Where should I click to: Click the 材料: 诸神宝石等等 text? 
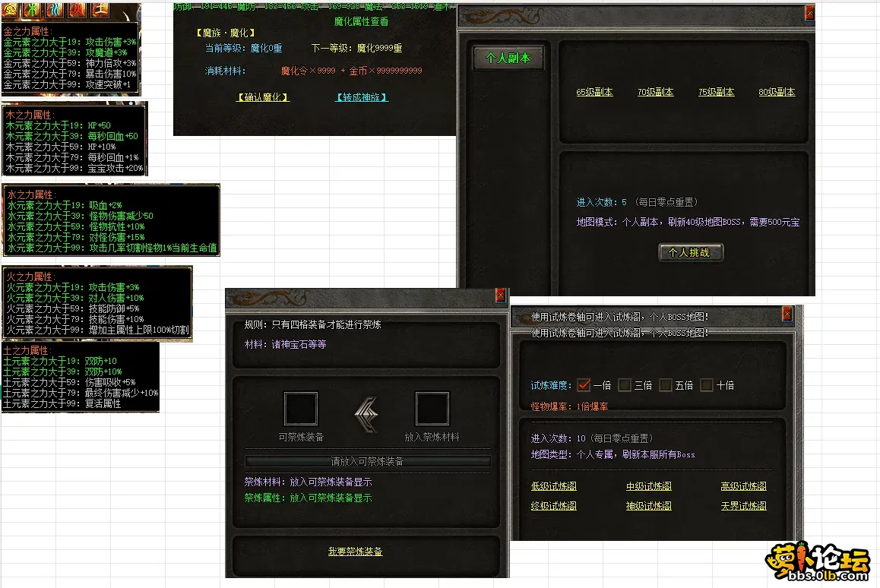286,344
